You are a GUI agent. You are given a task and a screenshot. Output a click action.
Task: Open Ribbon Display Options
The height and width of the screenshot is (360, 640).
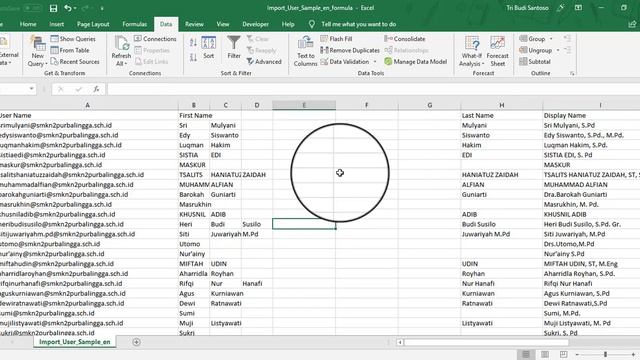click(x=578, y=8)
